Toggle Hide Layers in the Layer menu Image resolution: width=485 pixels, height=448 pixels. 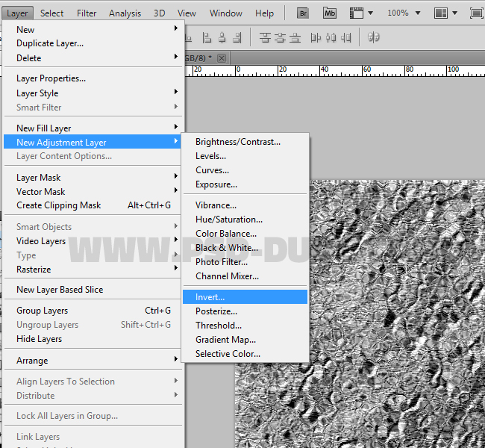click(x=40, y=339)
